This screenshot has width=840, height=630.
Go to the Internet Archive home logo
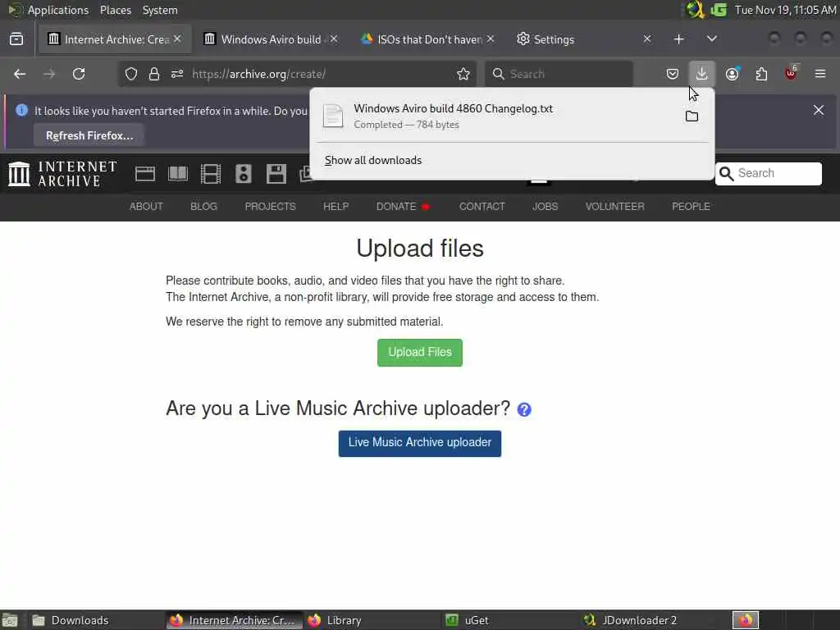(x=62, y=174)
